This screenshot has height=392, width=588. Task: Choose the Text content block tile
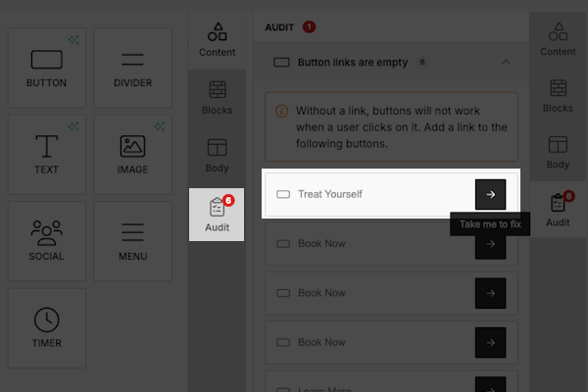[47, 154]
